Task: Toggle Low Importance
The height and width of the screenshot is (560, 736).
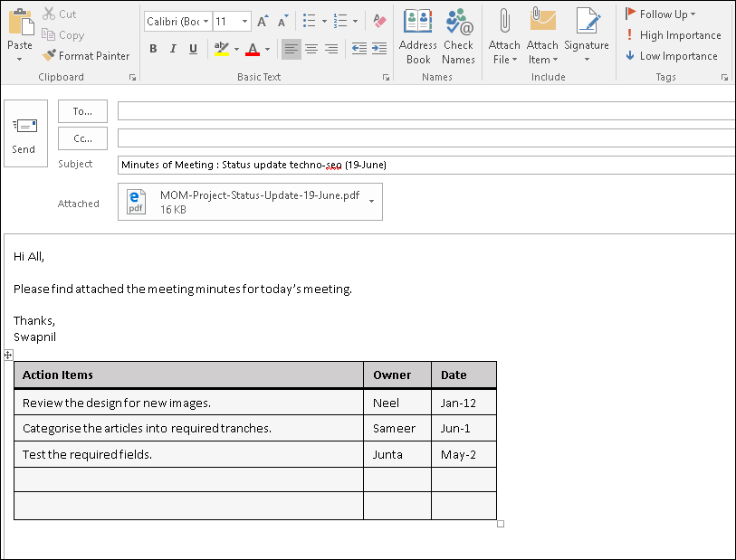Action: (671, 56)
